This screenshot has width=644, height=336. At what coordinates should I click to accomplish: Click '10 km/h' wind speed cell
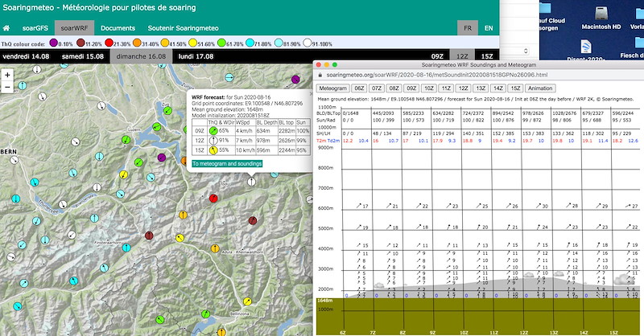point(245,150)
